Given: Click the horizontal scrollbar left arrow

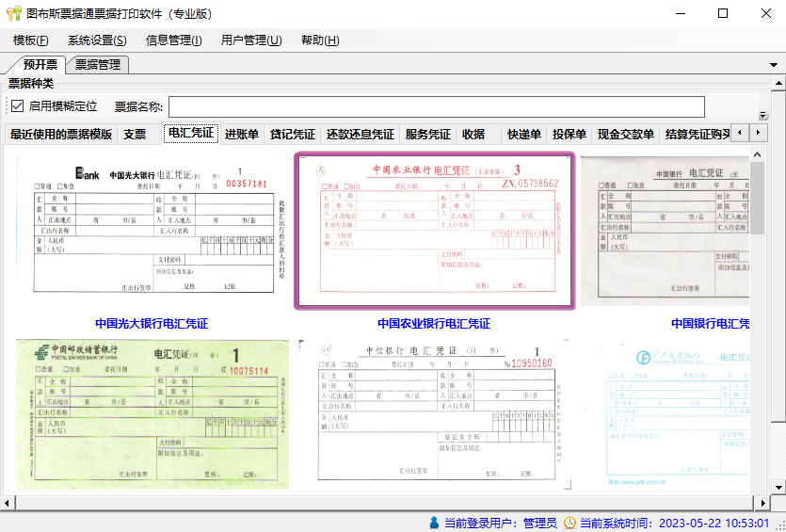Looking at the screenshot, I should point(7,503).
